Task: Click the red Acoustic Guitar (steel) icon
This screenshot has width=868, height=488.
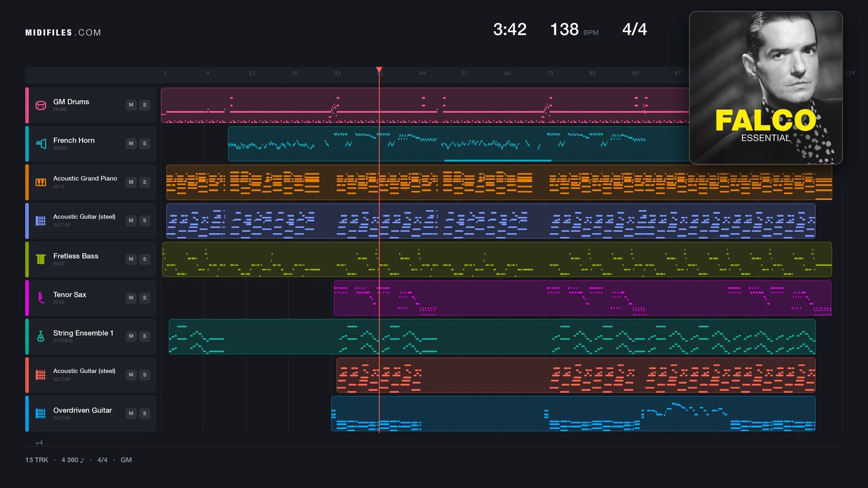Action: (x=41, y=375)
